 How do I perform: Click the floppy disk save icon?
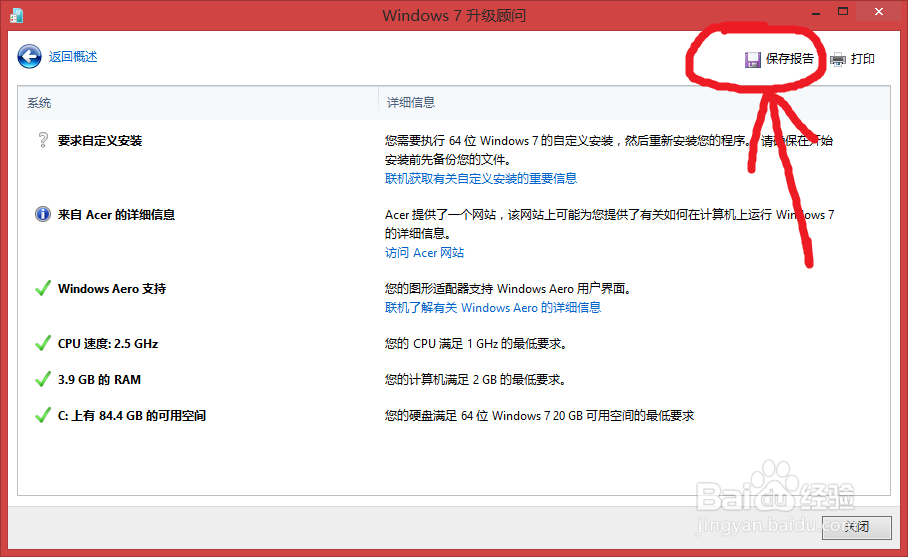pyautogui.click(x=752, y=59)
